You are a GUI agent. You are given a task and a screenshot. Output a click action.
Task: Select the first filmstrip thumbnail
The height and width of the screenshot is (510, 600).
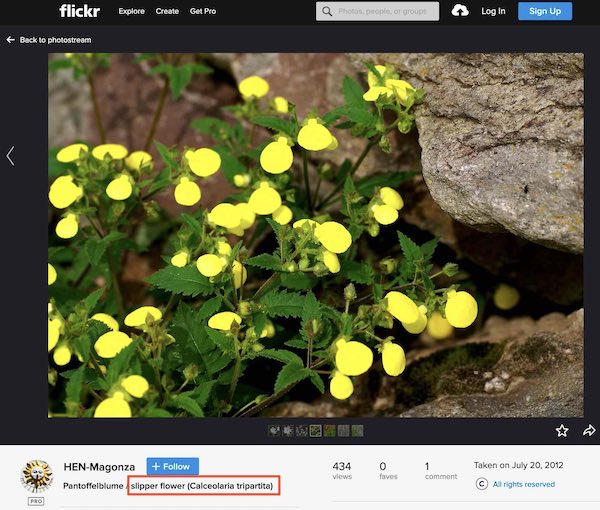[274, 431]
